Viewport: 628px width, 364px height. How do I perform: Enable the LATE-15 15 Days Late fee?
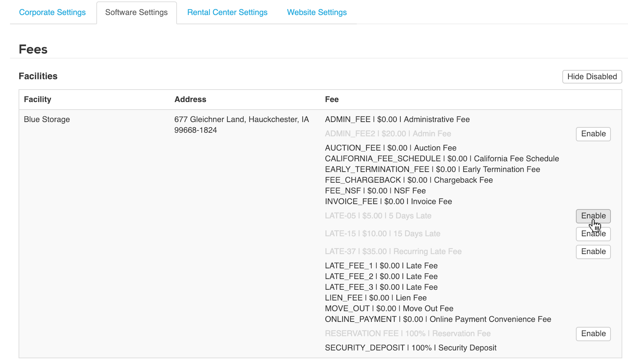(593, 234)
